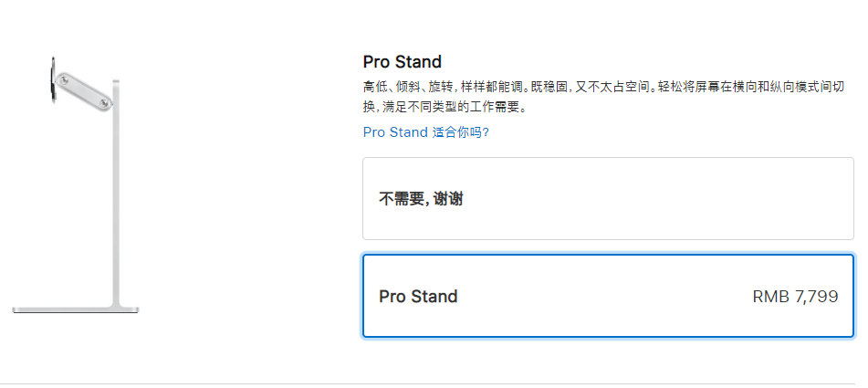Choose the Pro Stand RMB 7,799 option
The width and height of the screenshot is (868, 388).
tap(608, 296)
